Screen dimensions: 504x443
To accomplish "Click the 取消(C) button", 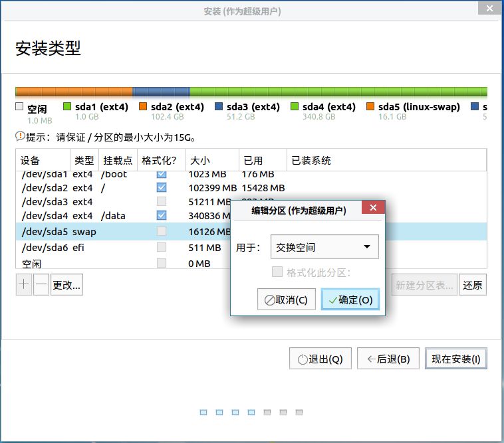I will click(287, 300).
